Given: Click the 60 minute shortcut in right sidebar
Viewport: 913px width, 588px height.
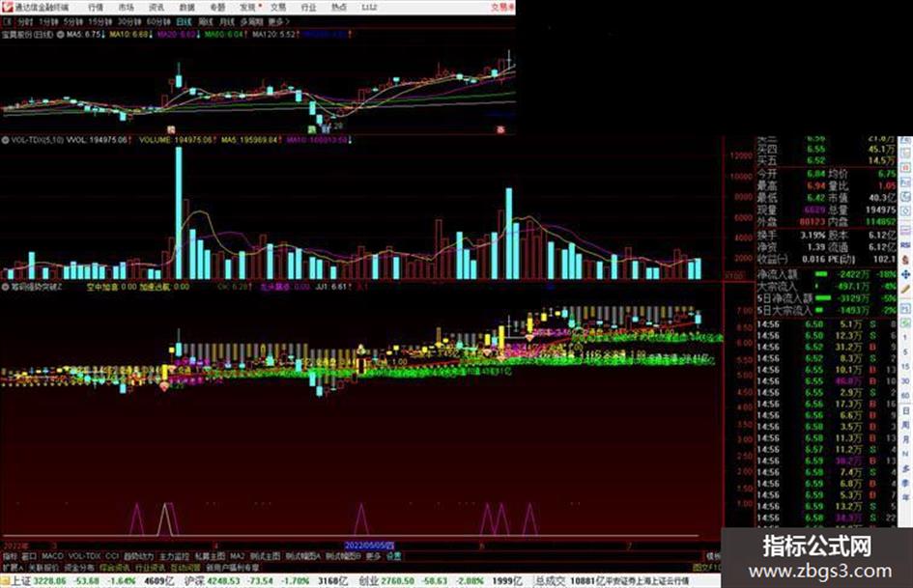Looking at the screenshot, I should (905, 396).
